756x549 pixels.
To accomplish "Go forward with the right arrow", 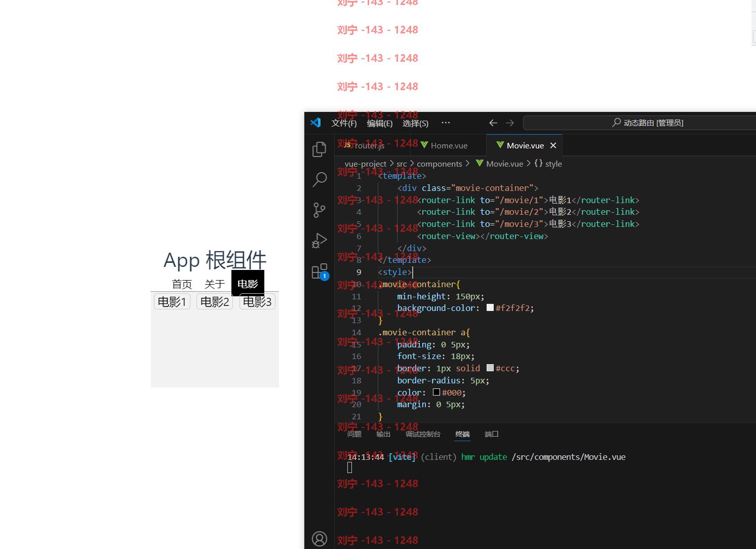I will [510, 123].
